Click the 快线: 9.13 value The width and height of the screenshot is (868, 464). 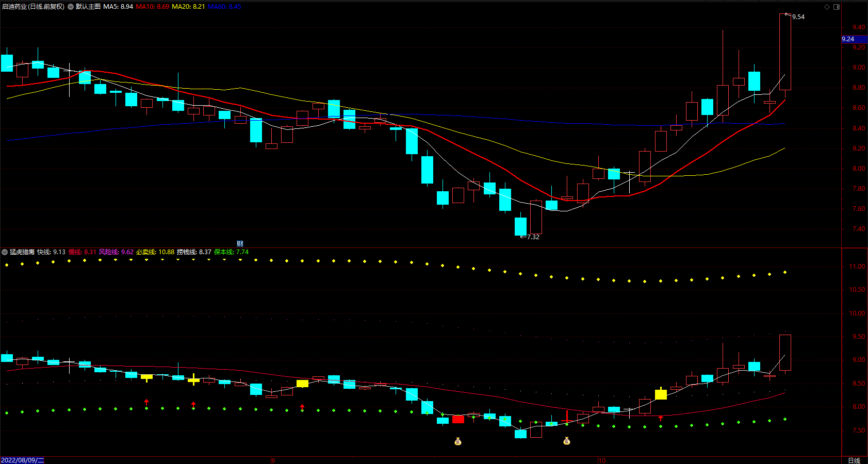pos(51,252)
